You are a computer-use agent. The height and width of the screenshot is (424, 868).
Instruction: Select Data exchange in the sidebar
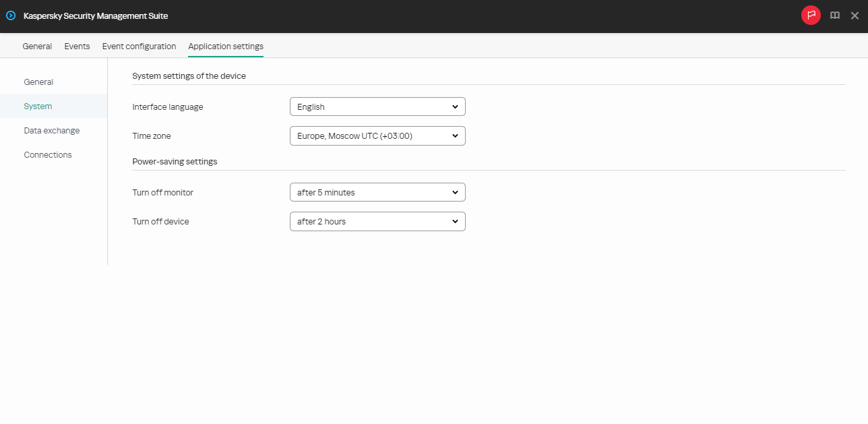51,130
